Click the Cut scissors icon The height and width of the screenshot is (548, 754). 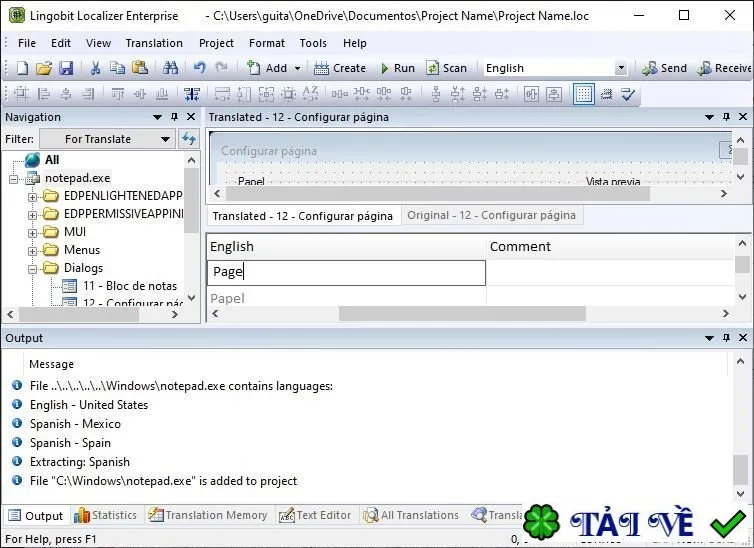[95, 68]
